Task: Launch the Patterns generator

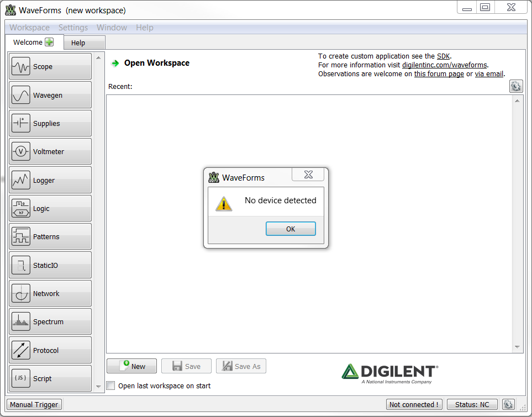Action: (50, 236)
